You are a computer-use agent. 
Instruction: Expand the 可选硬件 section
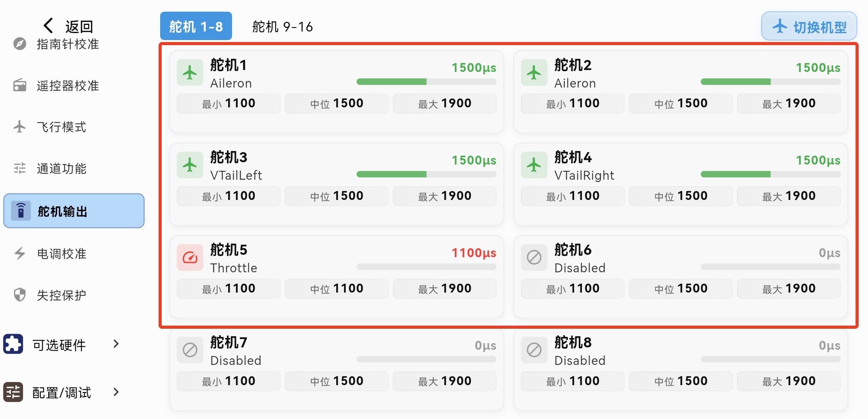click(116, 344)
